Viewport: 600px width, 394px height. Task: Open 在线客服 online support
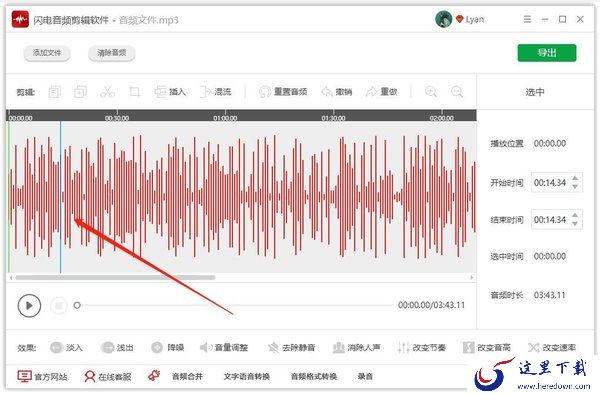(x=108, y=376)
